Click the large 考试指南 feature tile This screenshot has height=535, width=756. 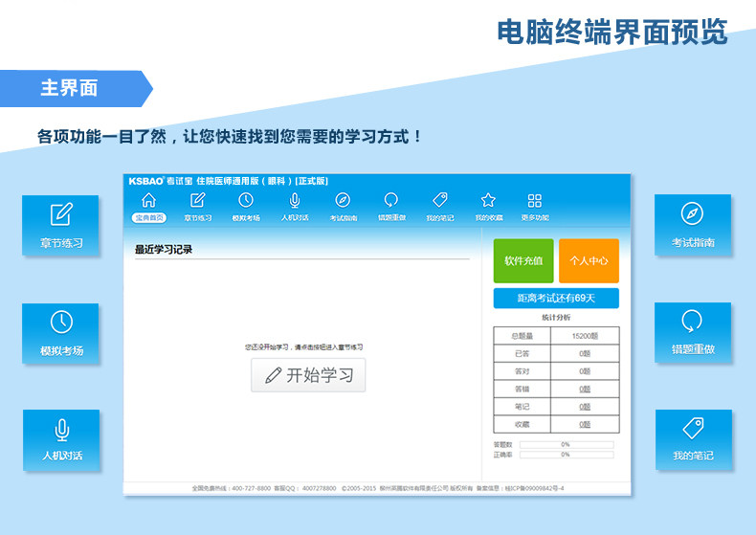pyautogui.click(x=693, y=225)
